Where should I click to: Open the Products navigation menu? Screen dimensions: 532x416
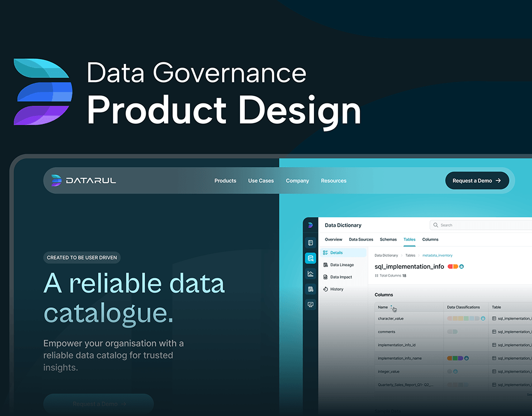point(225,181)
